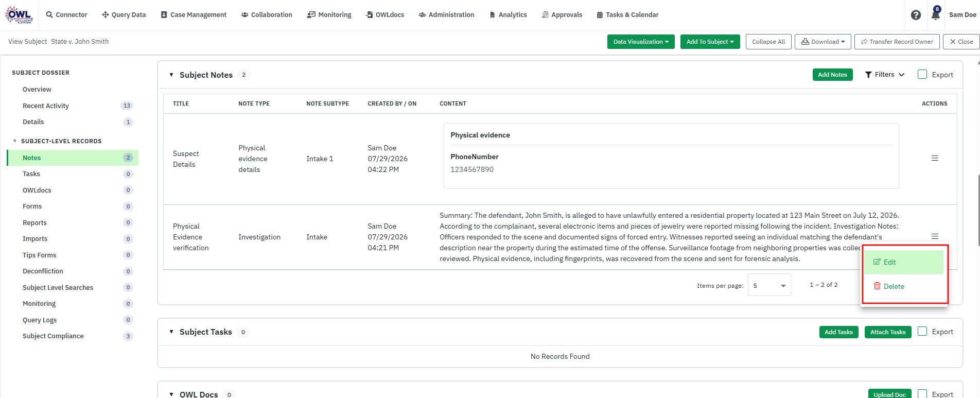Open Tasks & Calendar menu
The height and width of the screenshot is (398, 980).
(627, 15)
